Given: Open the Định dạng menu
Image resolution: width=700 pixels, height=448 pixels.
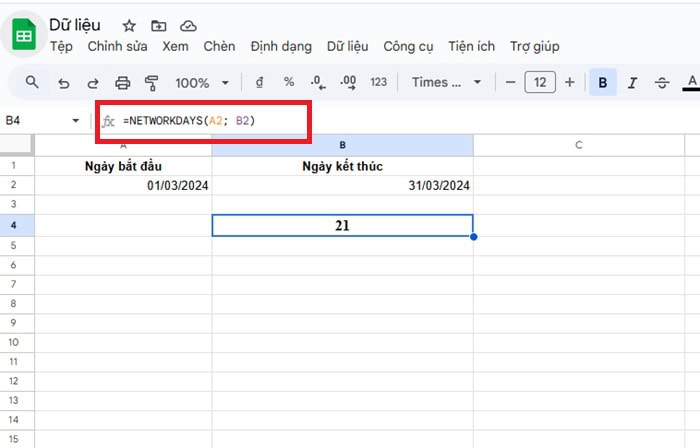Looking at the screenshot, I should [x=281, y=46].
